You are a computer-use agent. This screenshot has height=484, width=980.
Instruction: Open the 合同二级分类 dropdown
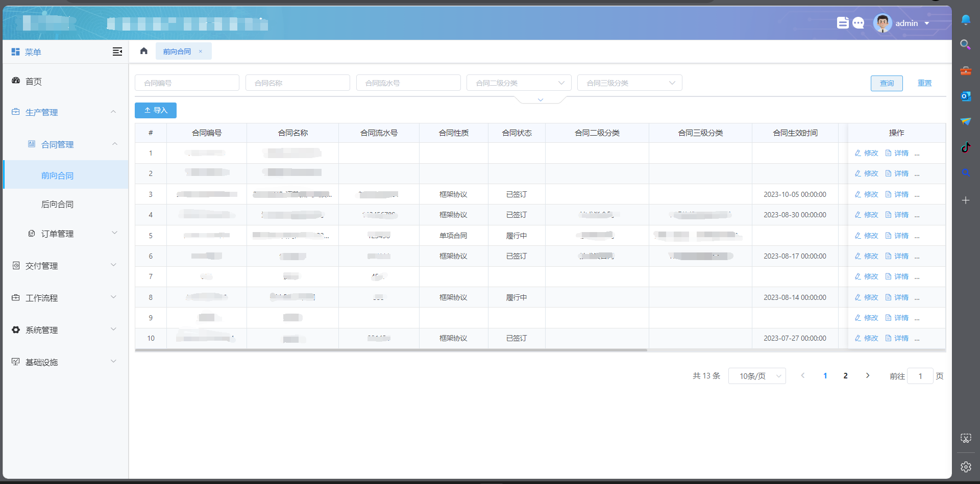tap(519, 83)
